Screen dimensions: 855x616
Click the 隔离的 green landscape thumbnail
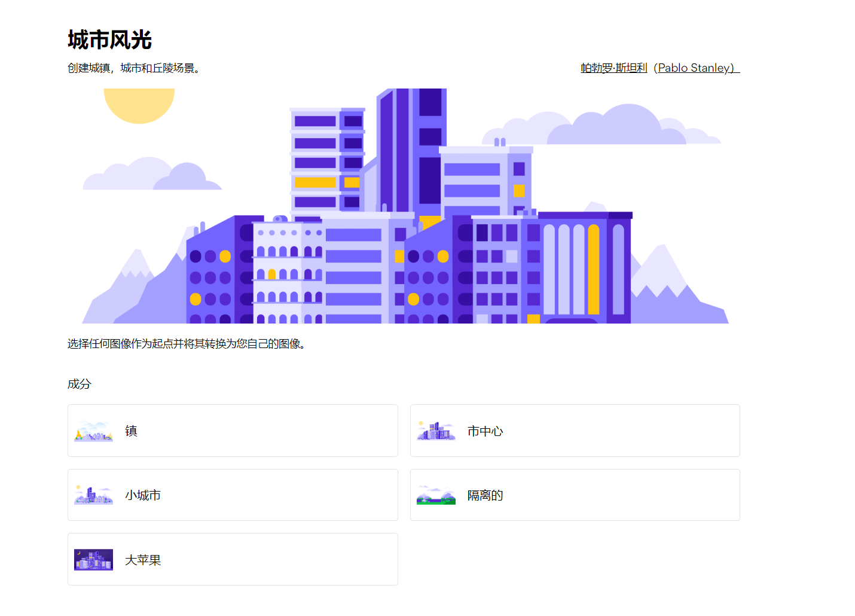tap(436, 495)
